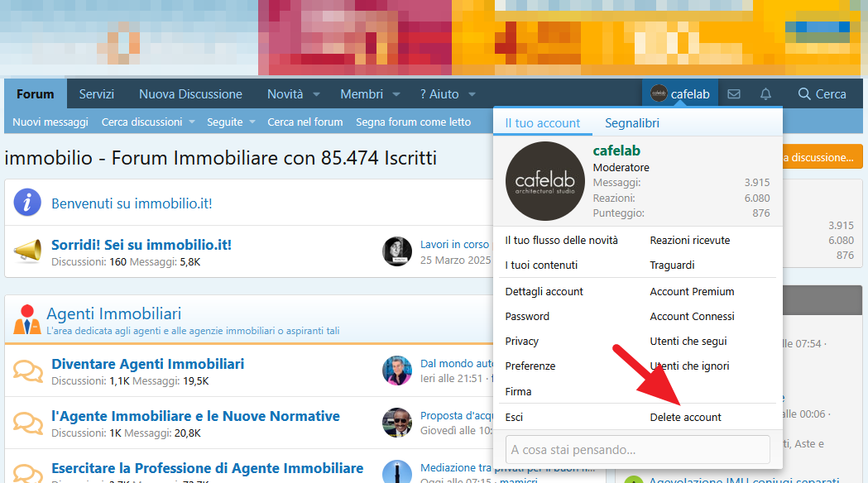Open l'Agente Immobiliare e le Nuove Normative
Screen dimensions: 868x483
195,416
